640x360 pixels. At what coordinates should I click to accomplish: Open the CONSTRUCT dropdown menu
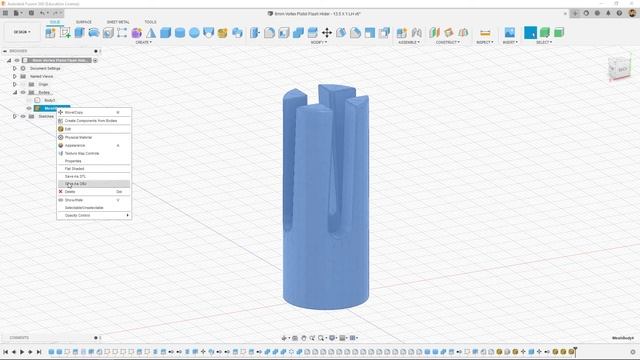(x=447, y=42)
